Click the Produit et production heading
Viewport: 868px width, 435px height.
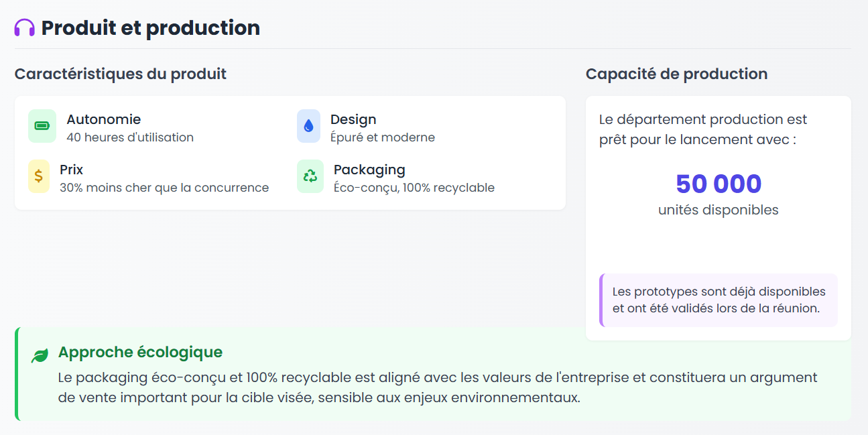tap(149, 27)
